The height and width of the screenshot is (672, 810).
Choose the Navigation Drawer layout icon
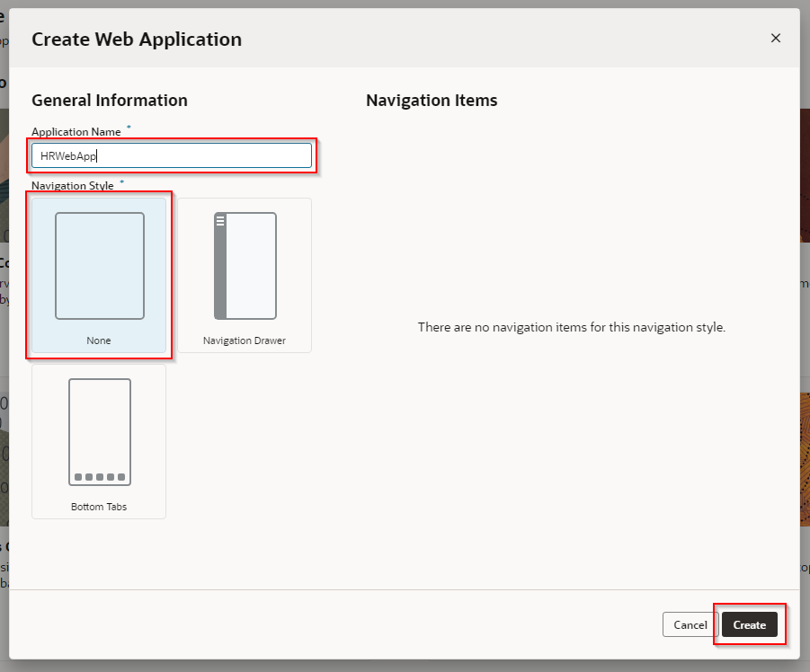tap(245, 266)
